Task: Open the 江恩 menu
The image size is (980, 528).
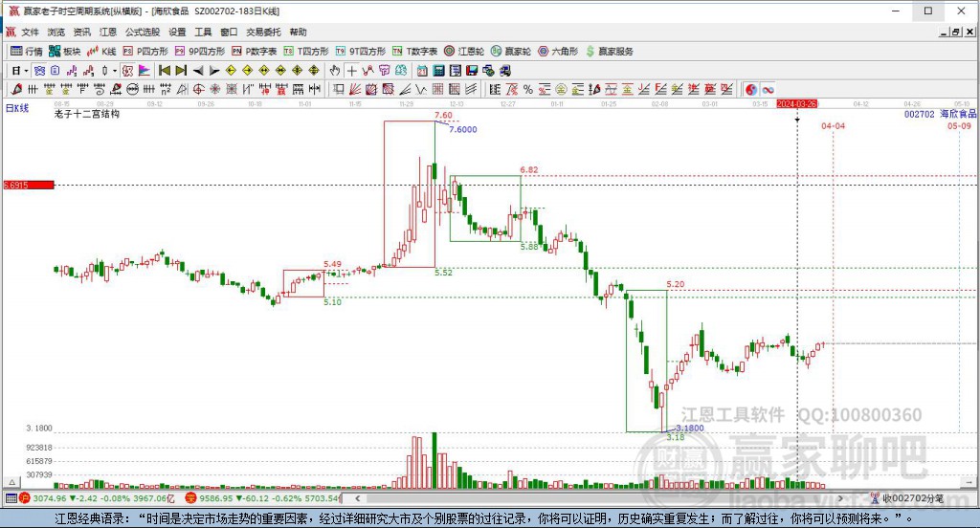Action: pos(107,32)
